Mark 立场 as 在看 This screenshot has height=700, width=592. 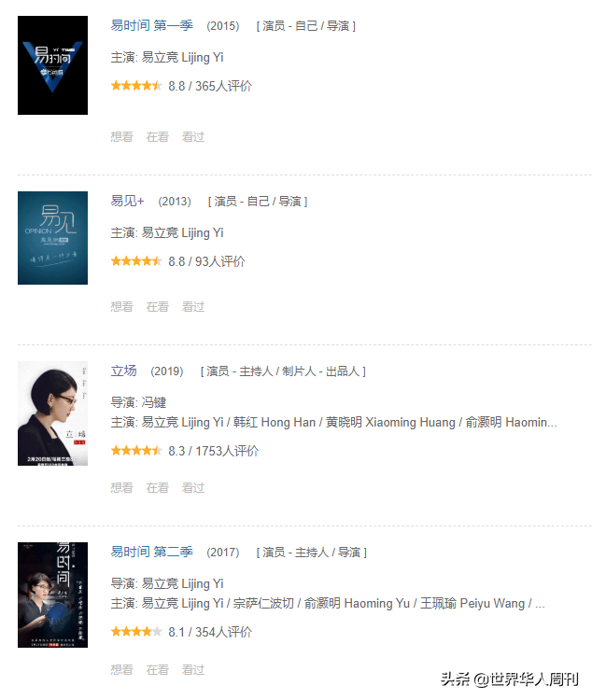(158, 487)
